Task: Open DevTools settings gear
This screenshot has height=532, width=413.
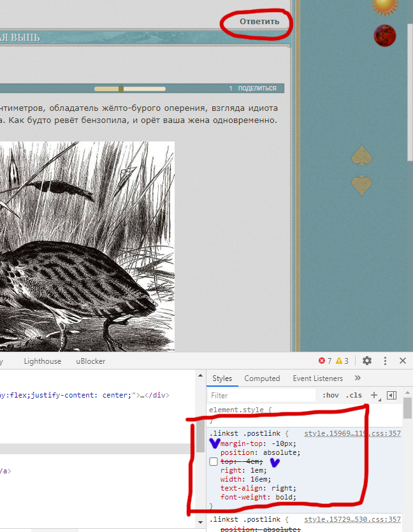Action: (x=367, y=361)
